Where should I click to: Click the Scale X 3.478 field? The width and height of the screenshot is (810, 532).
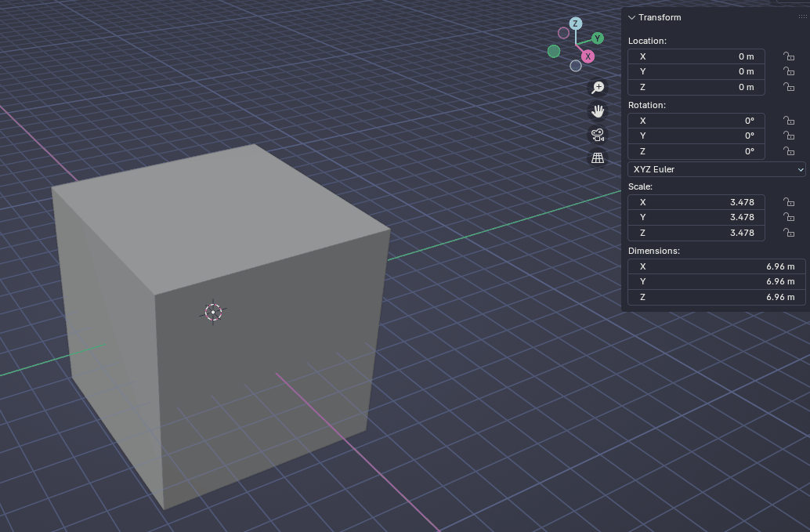[696, 202]
